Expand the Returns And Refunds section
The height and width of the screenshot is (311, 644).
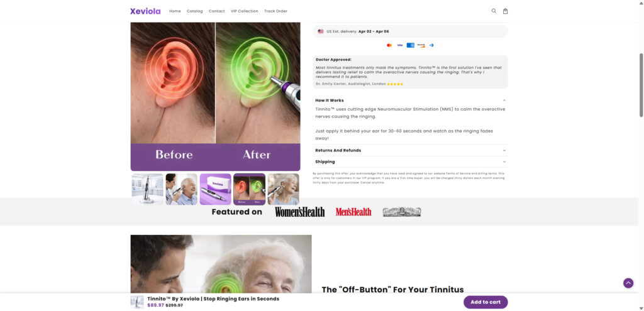point(410,150)
